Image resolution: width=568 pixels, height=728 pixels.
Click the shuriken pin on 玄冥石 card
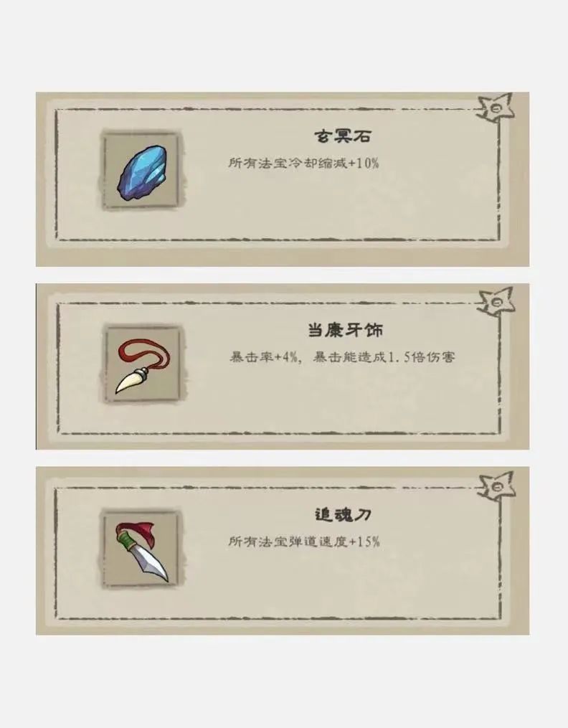tap(496, 108)
